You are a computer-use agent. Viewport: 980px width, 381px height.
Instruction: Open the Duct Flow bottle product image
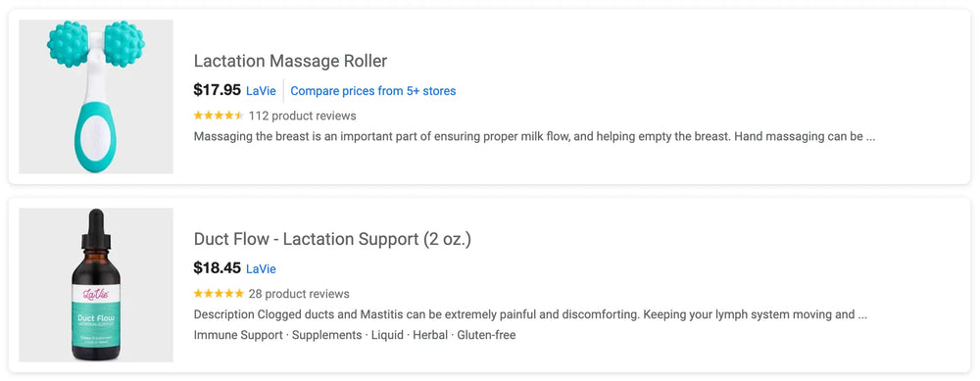96,285
